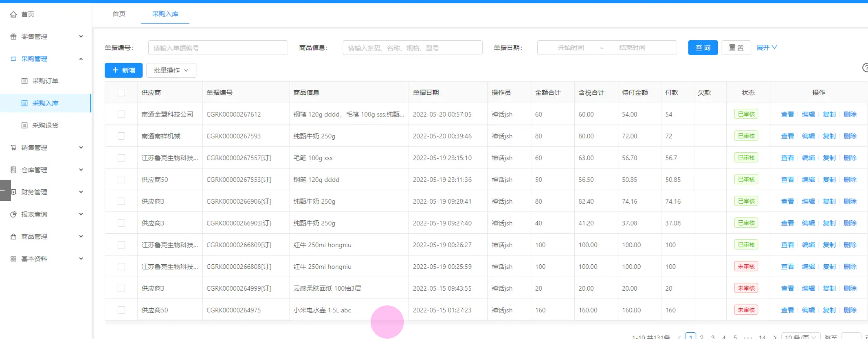Open 采购入库 sidebar item
868x339 pixels.
pyautogui.click(x=46, y=103)
